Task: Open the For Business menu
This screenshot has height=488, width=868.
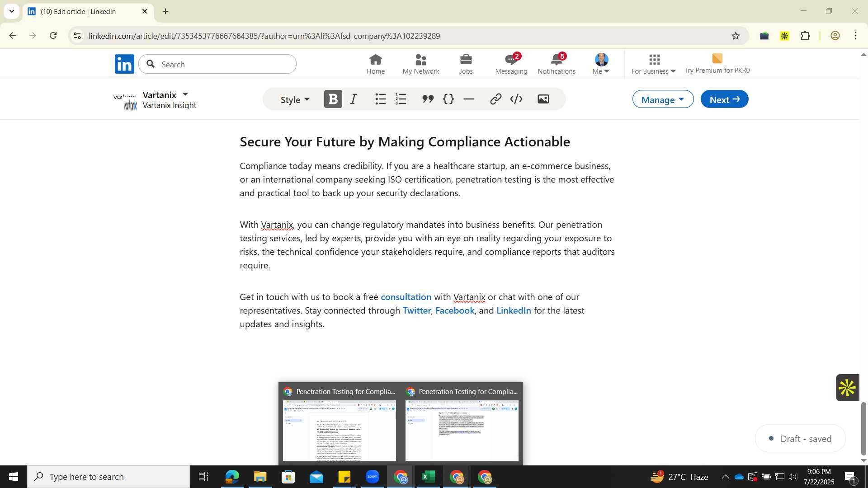Action: coord(654,64)
